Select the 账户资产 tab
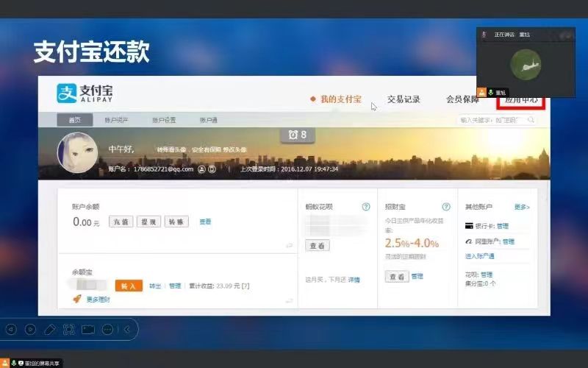This screenshot has height=368, width=588. pos(116,120)
